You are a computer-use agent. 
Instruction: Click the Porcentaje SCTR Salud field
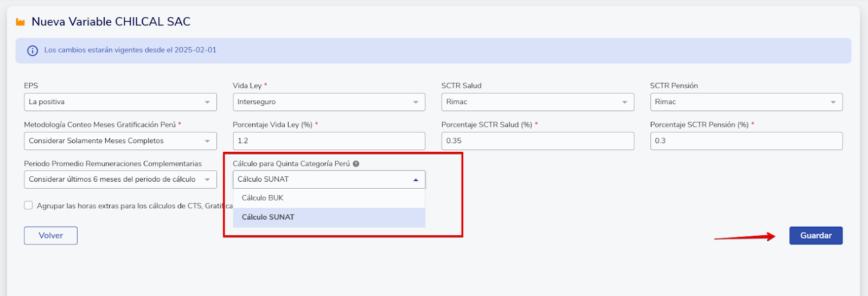(538, 141)
